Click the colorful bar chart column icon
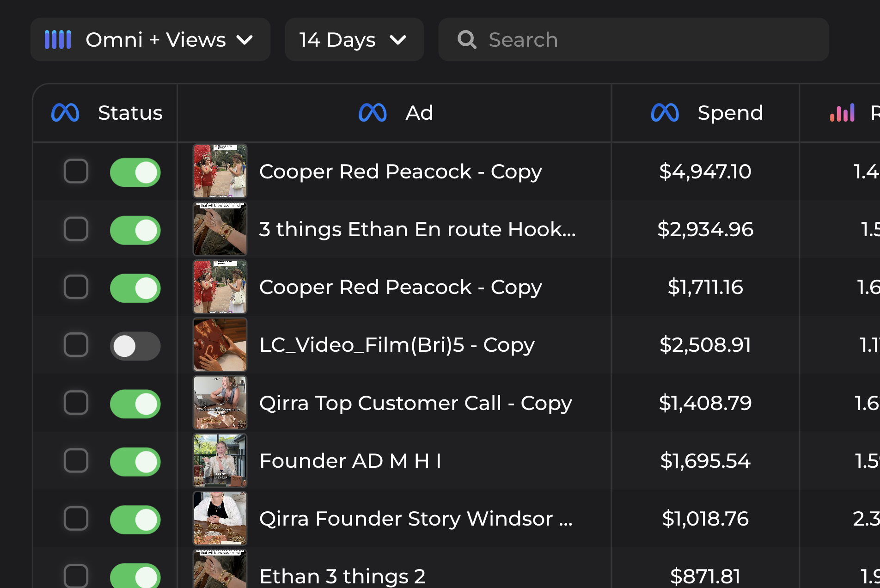 coord(842,113)
